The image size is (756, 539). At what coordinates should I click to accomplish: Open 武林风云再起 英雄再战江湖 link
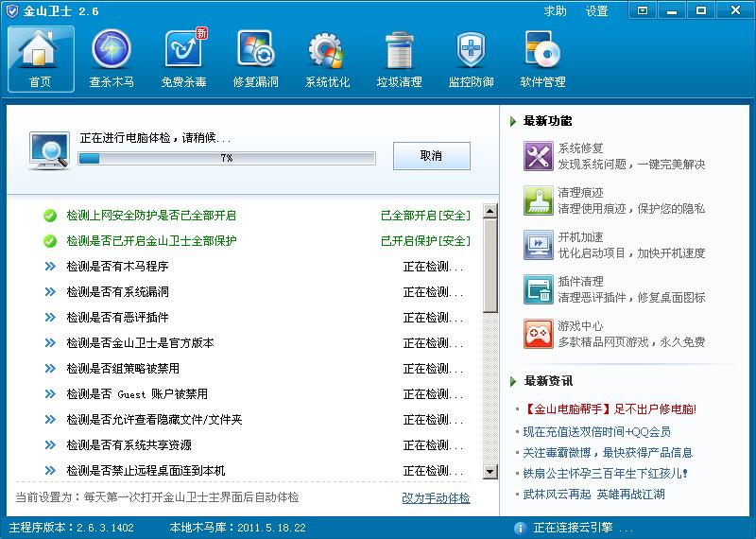[594, 495]
